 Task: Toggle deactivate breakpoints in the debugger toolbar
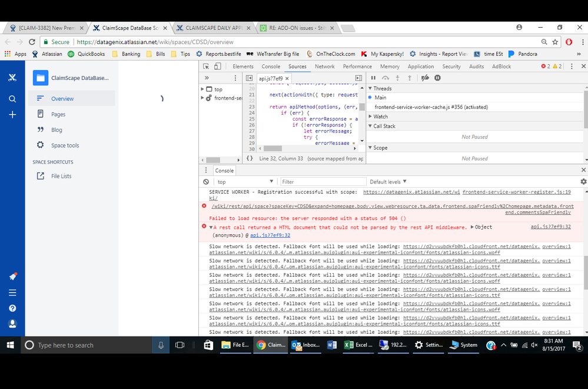pyautogui.click(x=425, y=78)
